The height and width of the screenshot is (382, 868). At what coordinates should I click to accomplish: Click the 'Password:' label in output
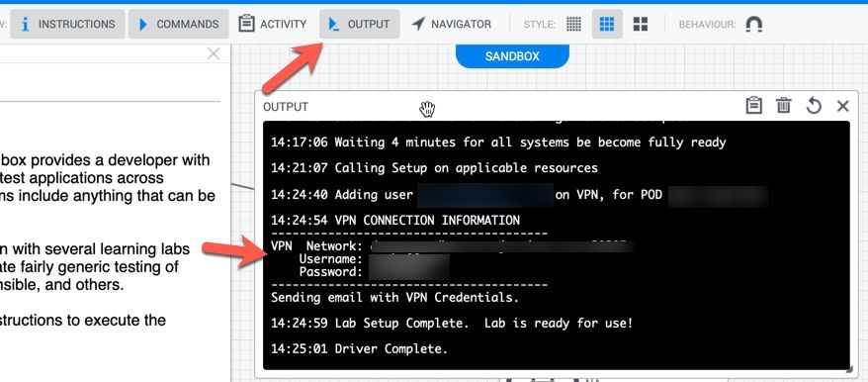point(330,272)
